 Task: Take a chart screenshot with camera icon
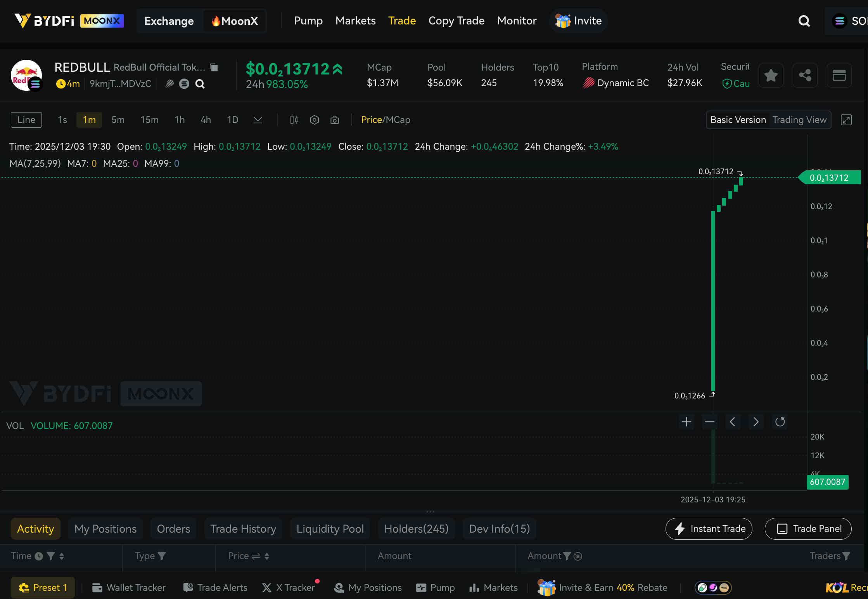coord(335,120)
